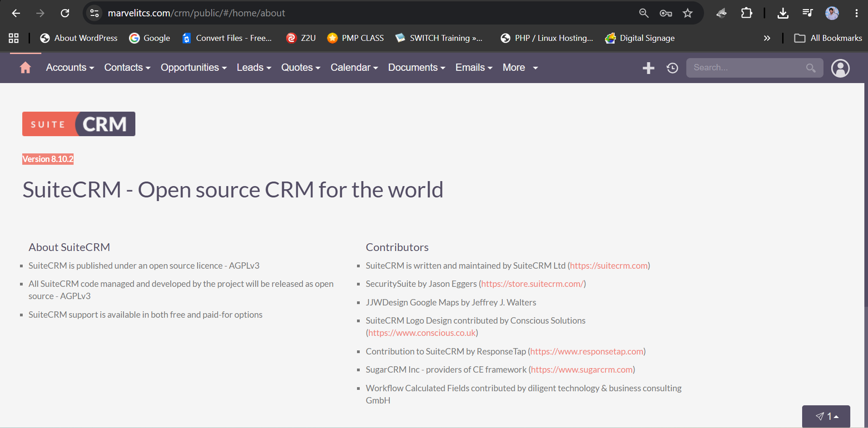Expand the Accounts menu
Viewport: 868px width, 428px height.
pos(70,68)
